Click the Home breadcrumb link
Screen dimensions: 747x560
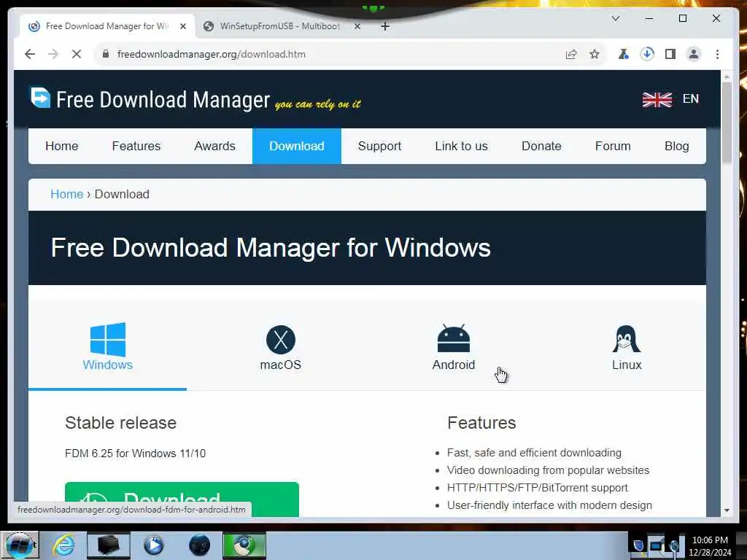point(66,194)
